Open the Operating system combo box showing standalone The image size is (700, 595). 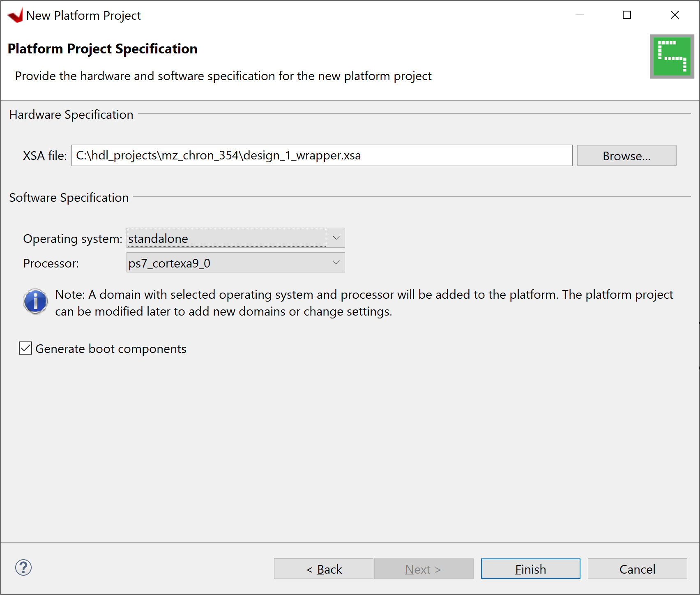tap(227, 238)
